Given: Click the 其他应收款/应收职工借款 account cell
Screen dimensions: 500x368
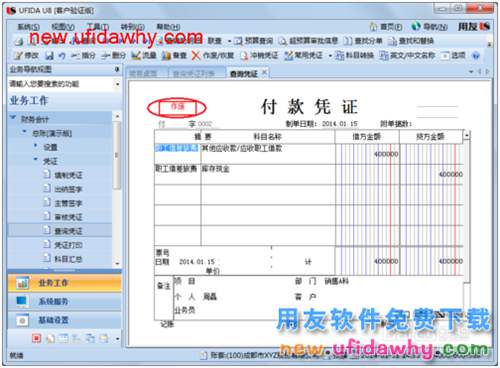Looking at the screenshot, I should [268, 154].
